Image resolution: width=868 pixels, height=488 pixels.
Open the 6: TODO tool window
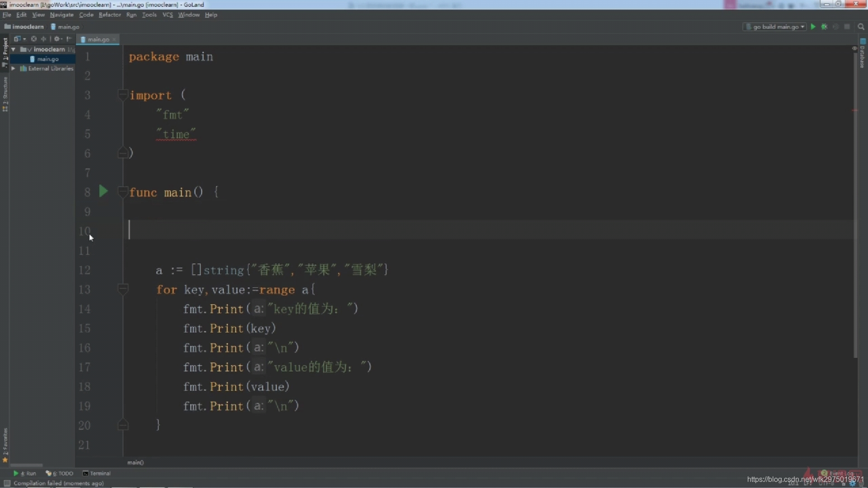pyautogui.click(x=59, y=473)
